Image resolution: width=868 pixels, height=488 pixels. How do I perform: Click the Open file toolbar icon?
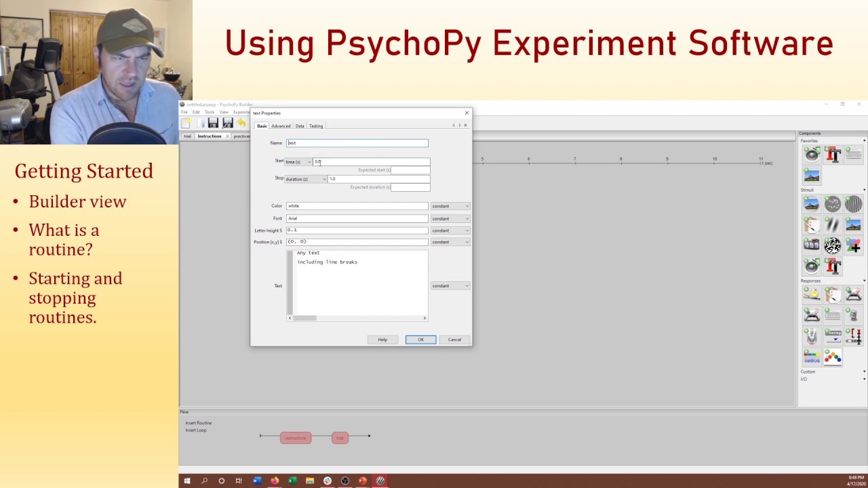tap(199, 123)
